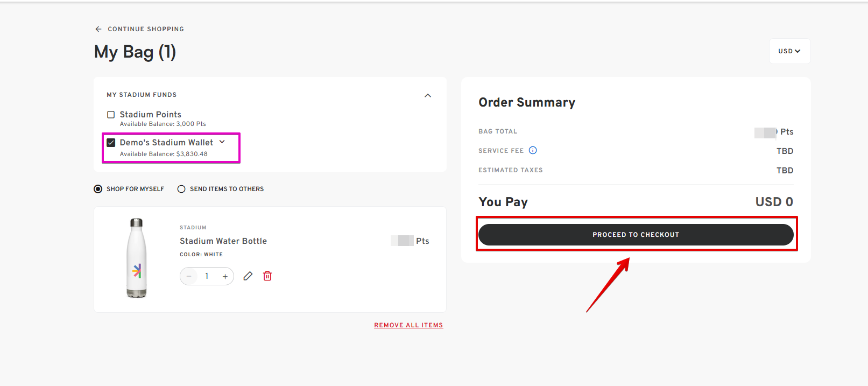Click the My Bag (1) heading
The height and width of the screenshot is (386, 868).
pos(135,52)
